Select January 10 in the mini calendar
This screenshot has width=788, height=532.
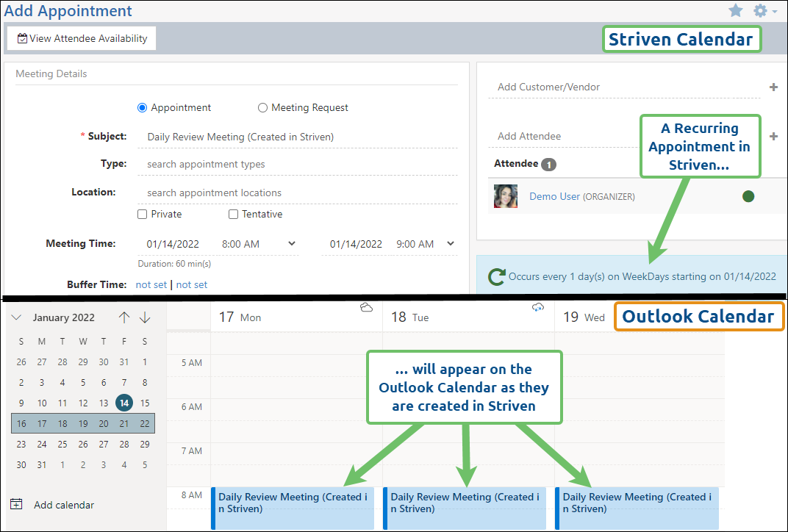coord(42,403)
